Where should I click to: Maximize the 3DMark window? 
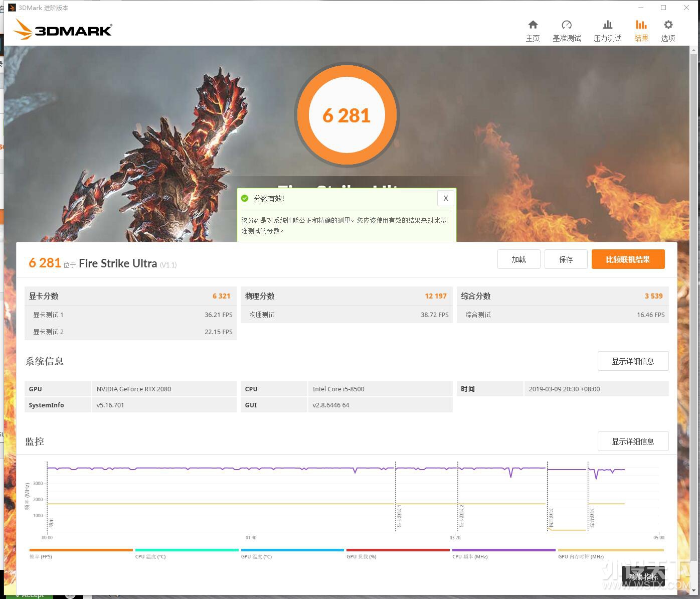pyautogui.click(x=663, y=8)
